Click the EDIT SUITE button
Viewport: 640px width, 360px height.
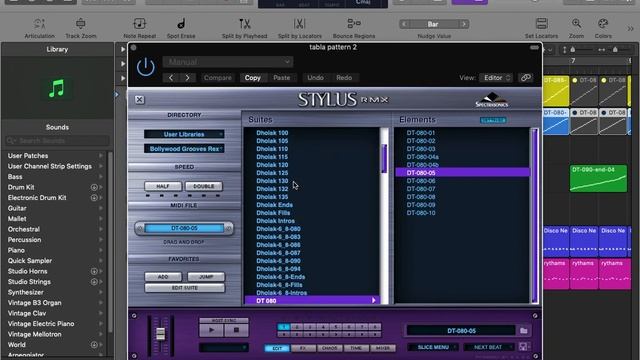point(184,288)
